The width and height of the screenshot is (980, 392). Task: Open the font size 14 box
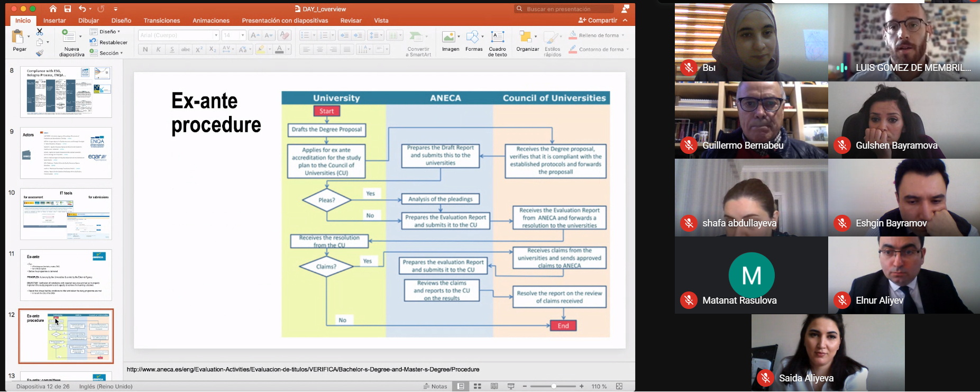[x=234, y=35]
